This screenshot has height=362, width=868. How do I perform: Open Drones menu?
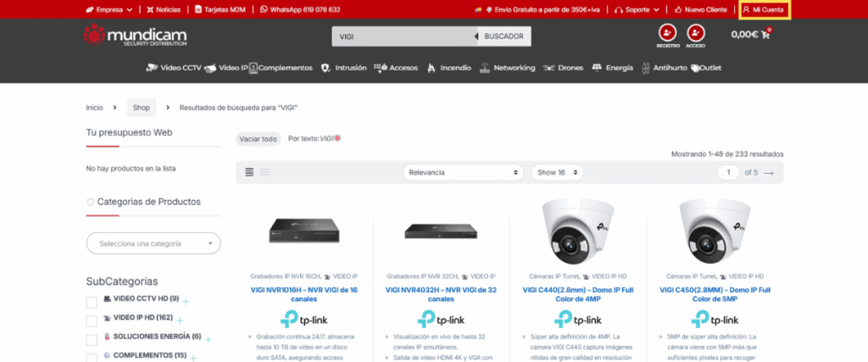coord(564,68)
